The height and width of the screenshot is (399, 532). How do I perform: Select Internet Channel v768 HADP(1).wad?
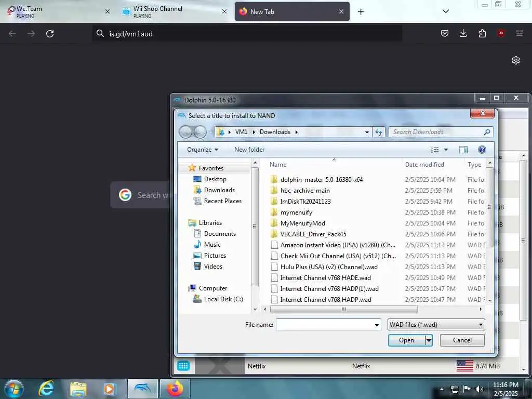point(329,289)
